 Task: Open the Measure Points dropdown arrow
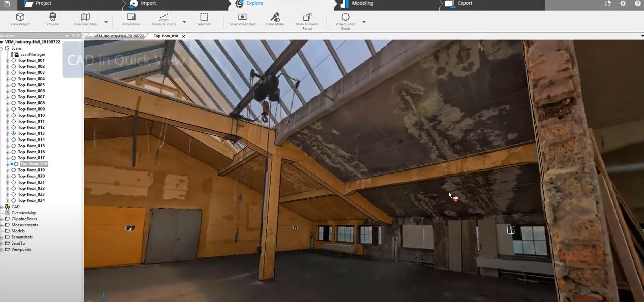point(184,22)
